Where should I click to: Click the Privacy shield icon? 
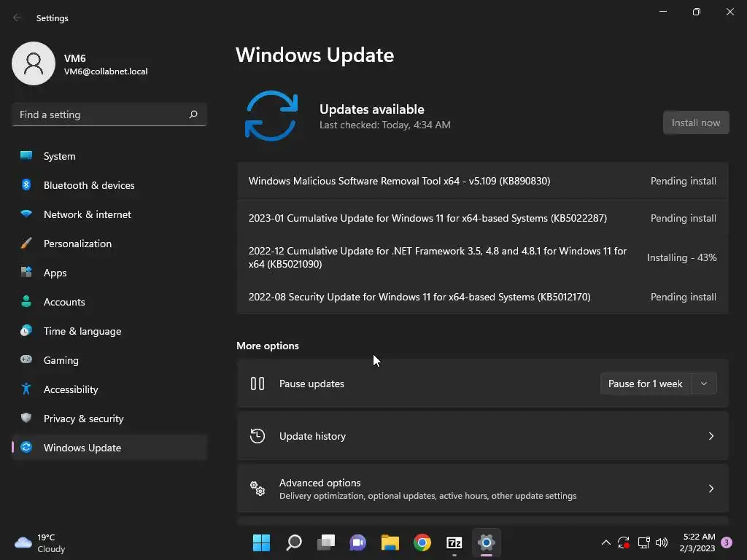tap(26, 418)
